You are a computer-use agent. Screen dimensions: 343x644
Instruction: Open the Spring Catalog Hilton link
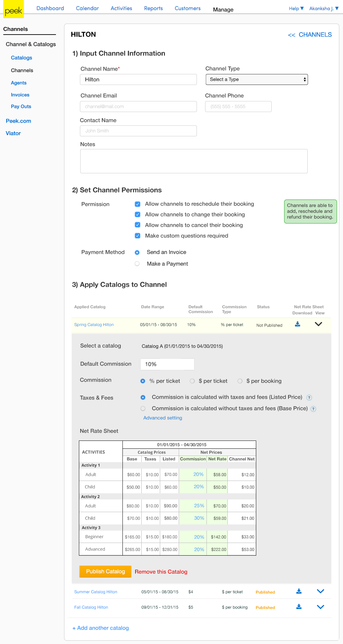[94, 325]
